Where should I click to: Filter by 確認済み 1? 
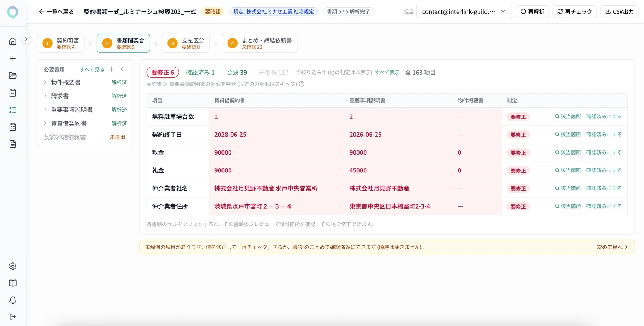[200, 73]
